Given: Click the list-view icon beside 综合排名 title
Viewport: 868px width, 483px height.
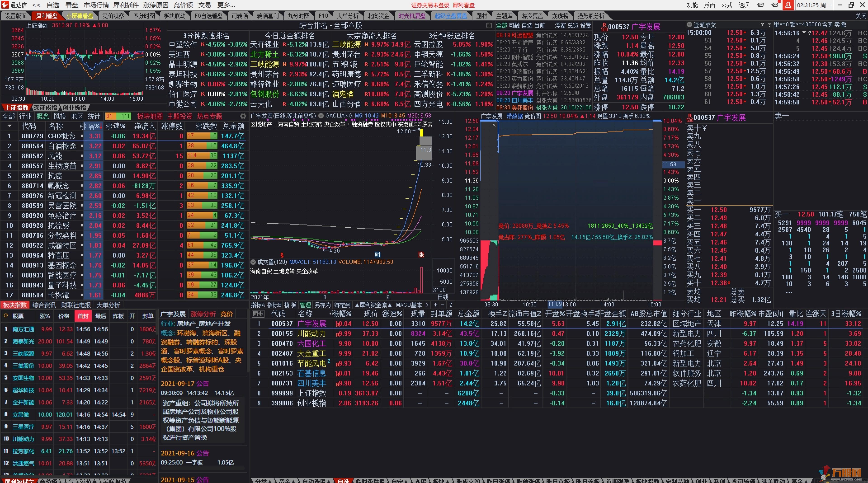Looking at the screenshot, I should [x=489, y=25].
